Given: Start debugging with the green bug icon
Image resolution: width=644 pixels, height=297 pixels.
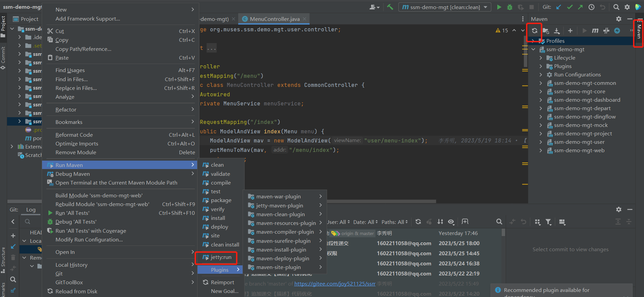Looking at the screenshot, I should 510,7.
